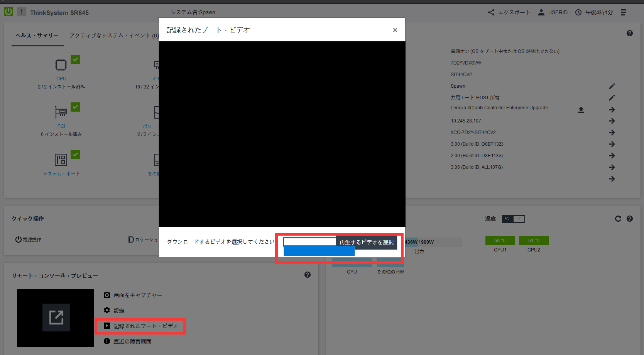Select the highlighted blue dropdown option
This screenshot has width=644, height=355.
319,251
